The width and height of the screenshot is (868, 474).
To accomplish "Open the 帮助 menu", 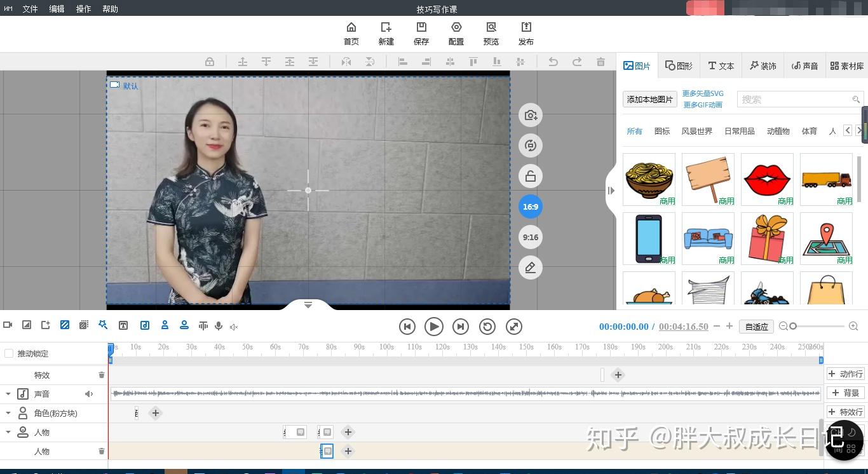I will point(111,9).
